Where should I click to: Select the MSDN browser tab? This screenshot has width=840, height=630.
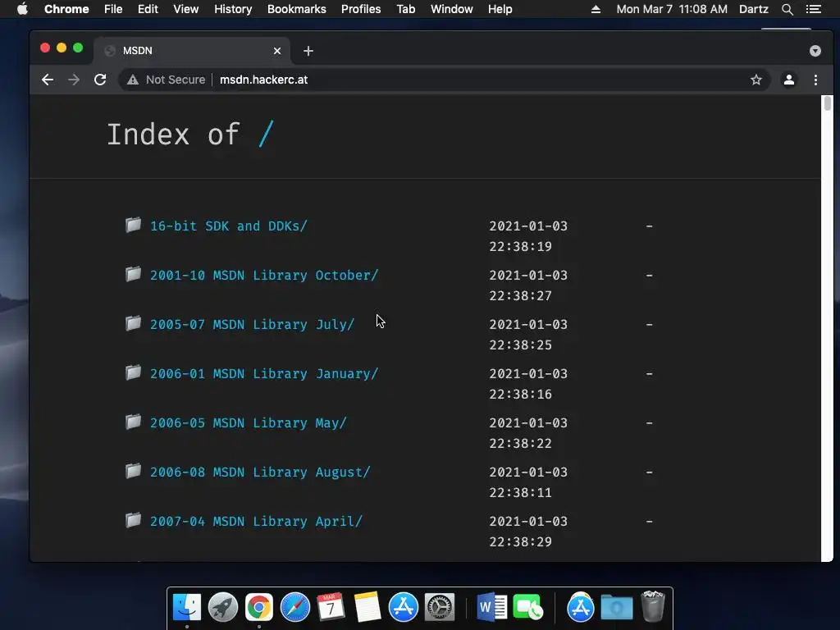click(192, 51)
